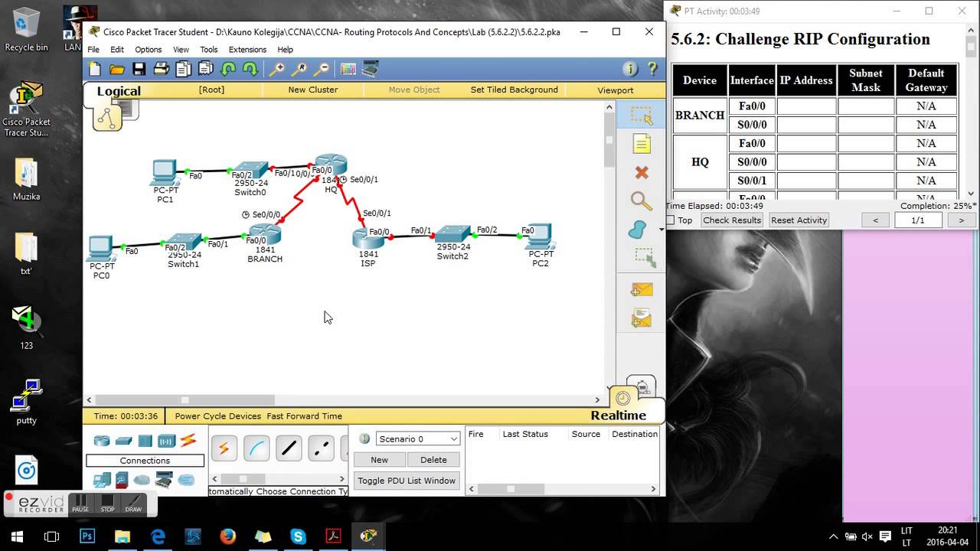Image resolution: width=980 pixels, height=551 pixels.
Task: Open the drawing palette icon
Action: point(348,69)
